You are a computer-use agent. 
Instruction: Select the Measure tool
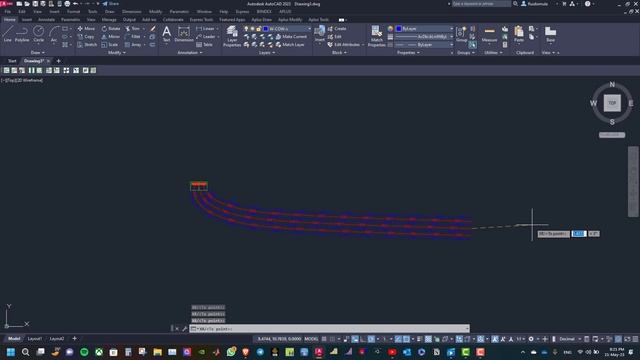pos(489,34)
